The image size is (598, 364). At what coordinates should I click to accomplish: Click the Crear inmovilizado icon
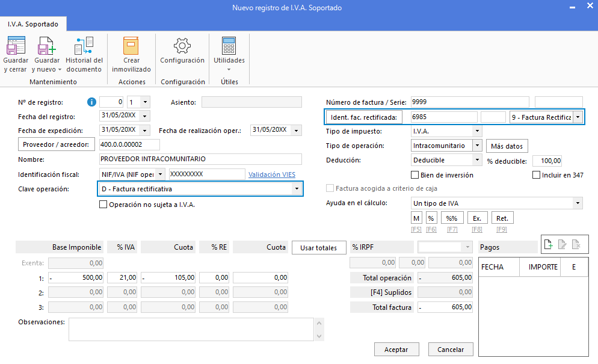coord(131,46)
